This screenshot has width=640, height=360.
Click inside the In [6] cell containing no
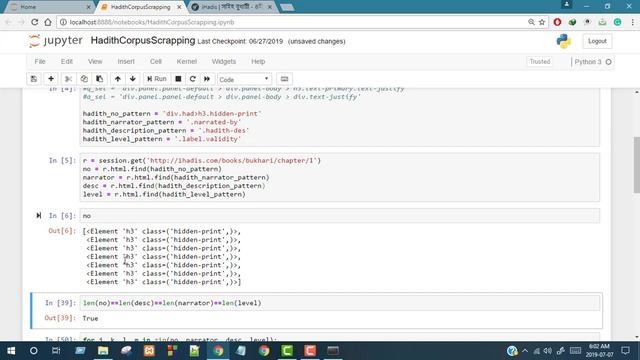[340, 216]
